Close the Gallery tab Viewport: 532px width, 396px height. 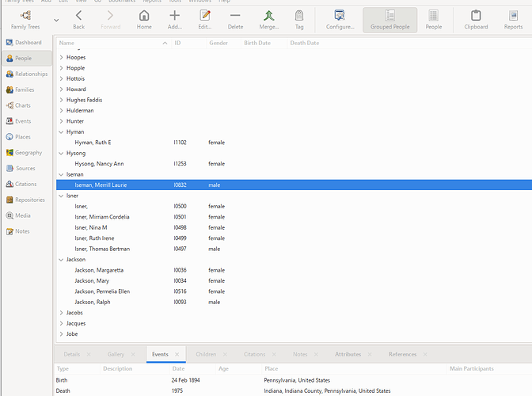tap(133, 354)
